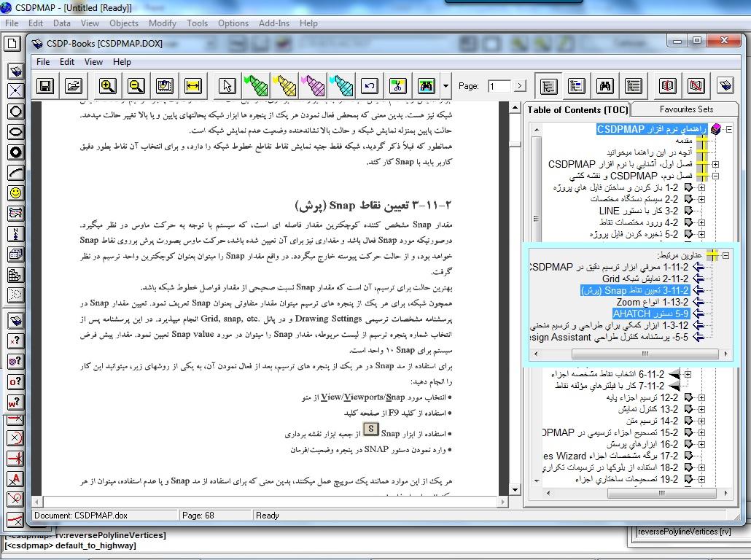Open the Help menu of CSDP-Books
This screenshot has height=560, width=751.
point(122,62)
